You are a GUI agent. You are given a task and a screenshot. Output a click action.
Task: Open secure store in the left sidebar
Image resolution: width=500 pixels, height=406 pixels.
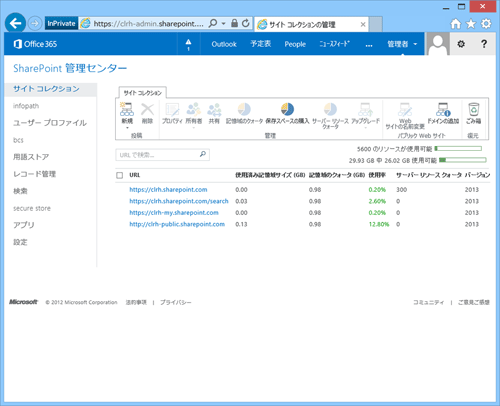(32, 208)
